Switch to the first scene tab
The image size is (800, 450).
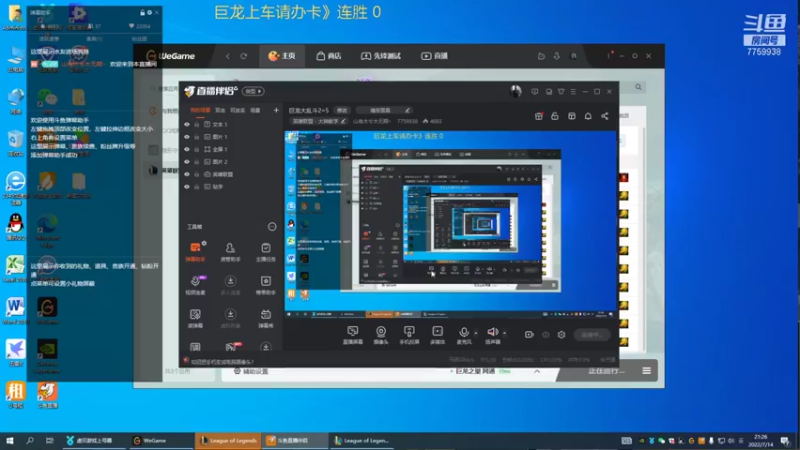click(x=200, y=110)
